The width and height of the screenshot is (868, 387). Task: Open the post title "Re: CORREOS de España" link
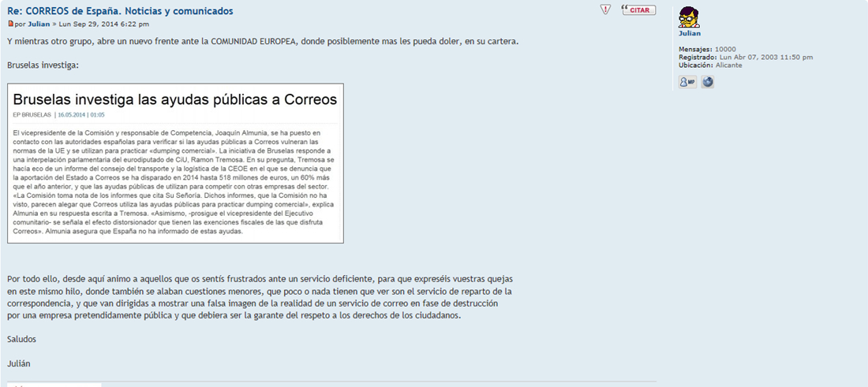[x=120, y=11]
